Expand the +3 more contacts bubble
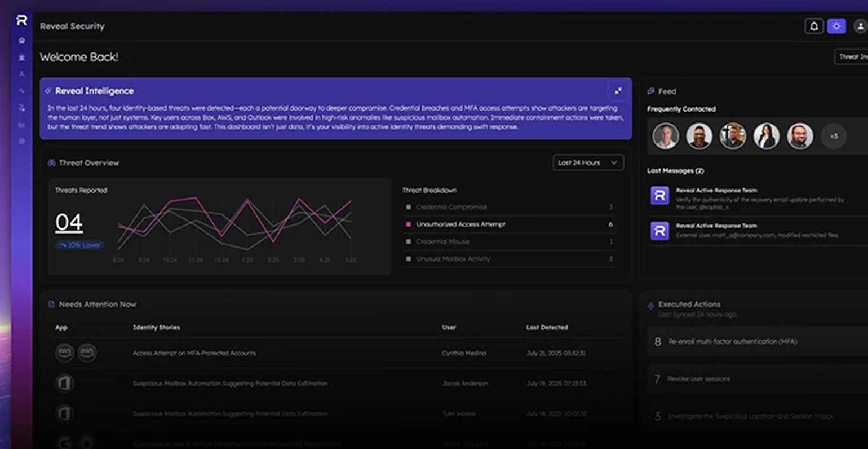This screenshot has width=868, height=449. (834, 136)
